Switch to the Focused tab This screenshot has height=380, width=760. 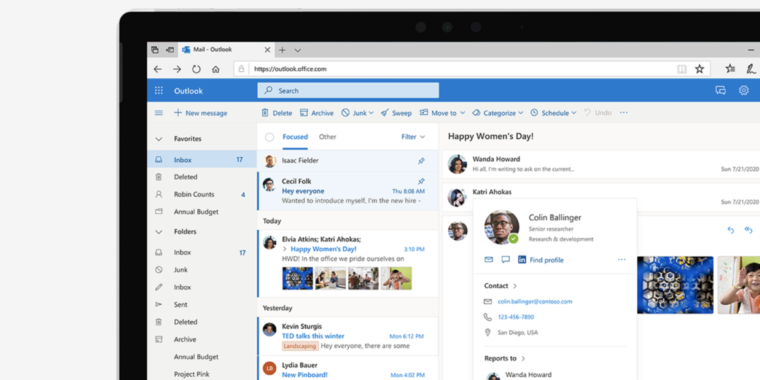tap(295, 137)
